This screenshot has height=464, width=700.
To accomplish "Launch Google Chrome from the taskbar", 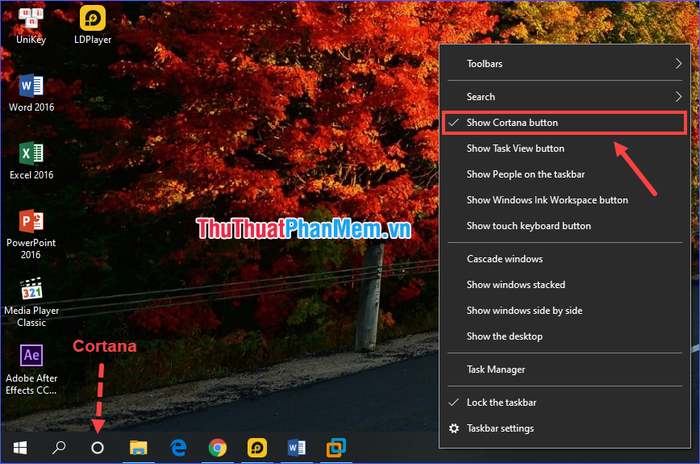I will coord(217,447).
